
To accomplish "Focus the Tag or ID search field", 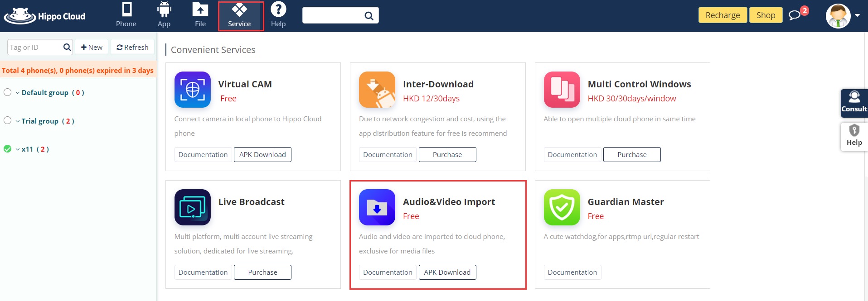I will coord(34,47).
